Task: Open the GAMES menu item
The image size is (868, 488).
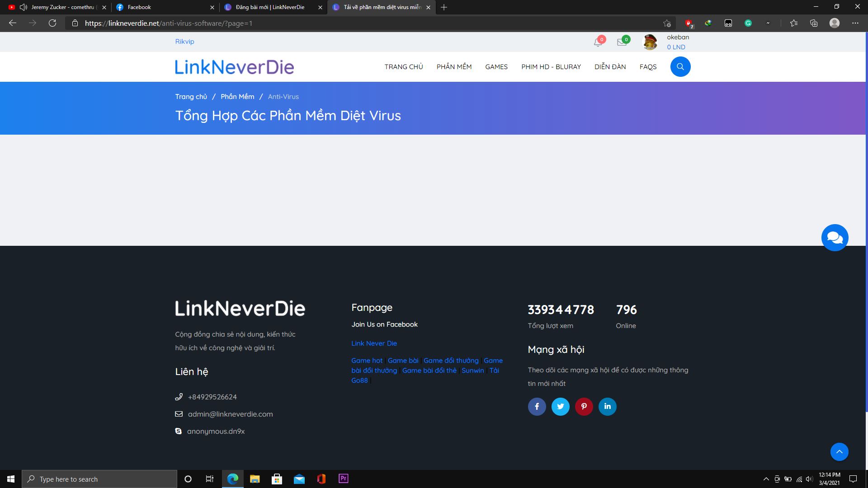Action: coord(496,67)
